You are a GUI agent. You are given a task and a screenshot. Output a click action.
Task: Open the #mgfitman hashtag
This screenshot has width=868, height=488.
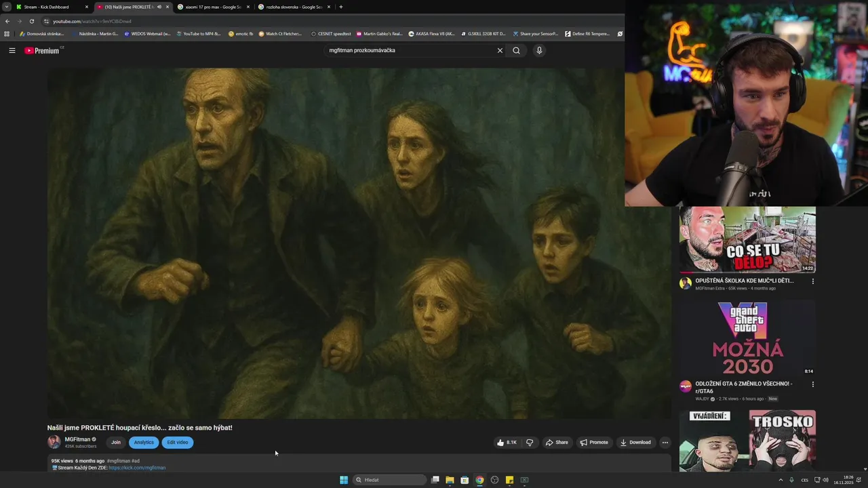119,461
